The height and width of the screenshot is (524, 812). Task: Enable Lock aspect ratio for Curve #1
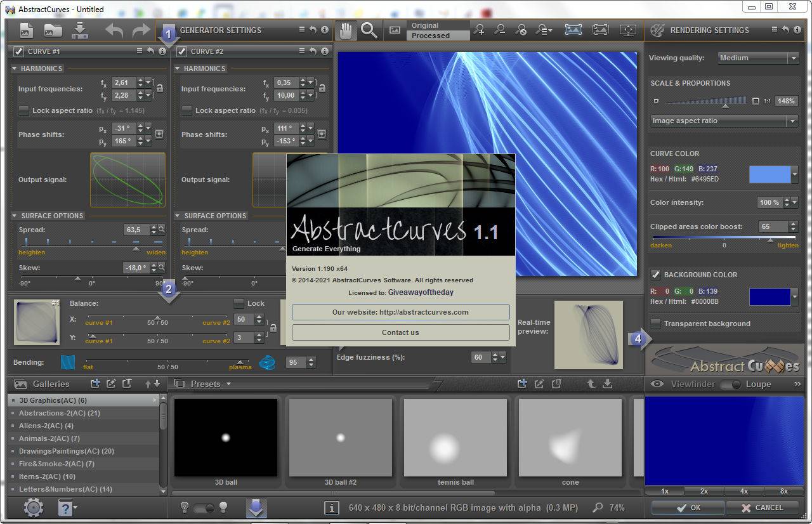24,110
